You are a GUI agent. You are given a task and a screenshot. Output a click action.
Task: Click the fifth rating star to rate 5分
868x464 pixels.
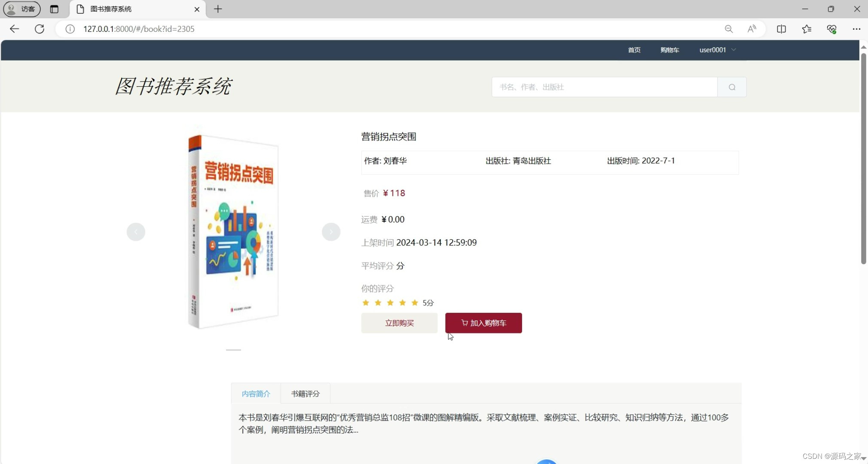click(x=415, y=302)
